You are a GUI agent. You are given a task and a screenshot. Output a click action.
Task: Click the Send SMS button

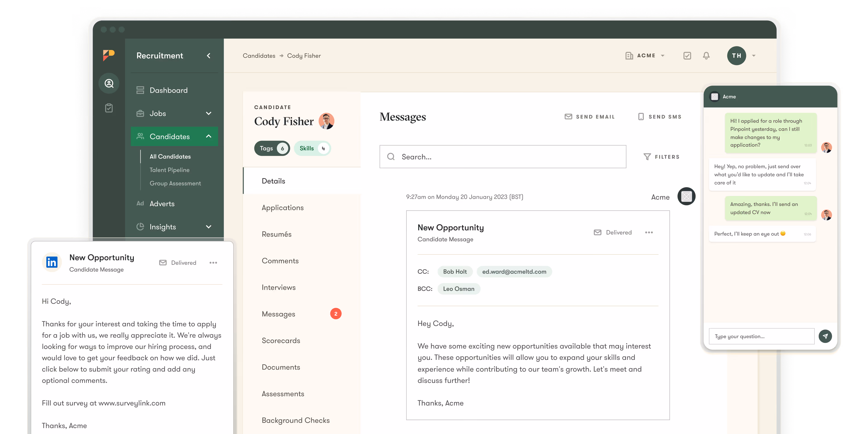click(660, 117)
